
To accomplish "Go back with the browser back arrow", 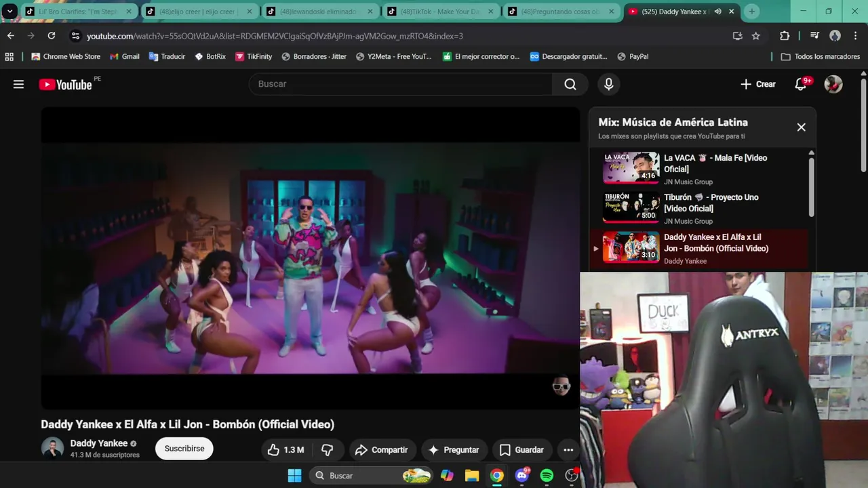I will tap(10, 36).
